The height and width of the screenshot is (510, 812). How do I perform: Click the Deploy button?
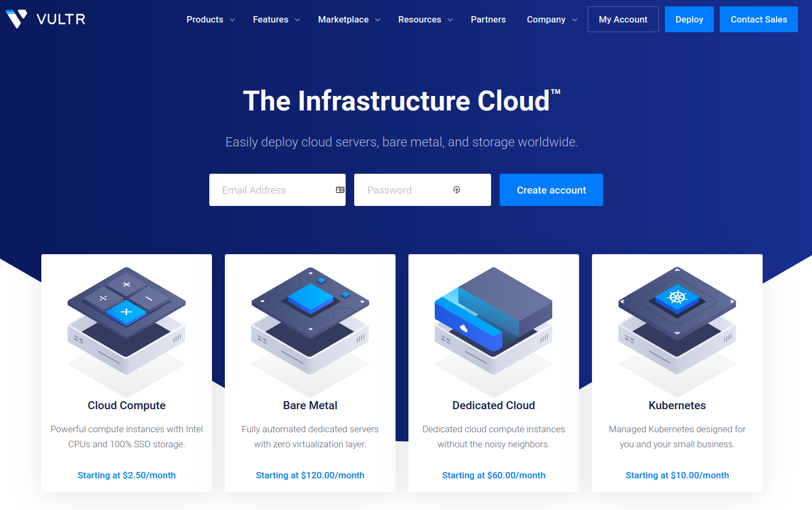coord(689,19)
